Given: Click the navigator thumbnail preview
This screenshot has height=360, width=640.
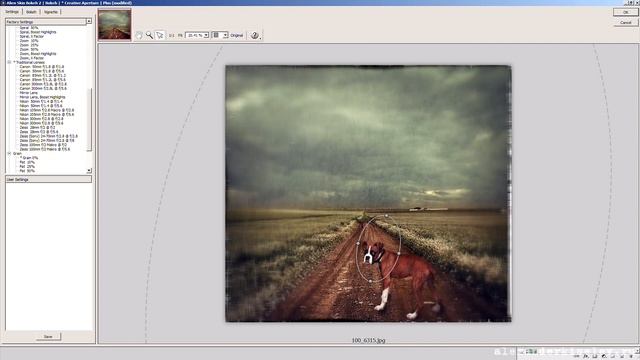Looking at the screenshot, I should point(115,25).
